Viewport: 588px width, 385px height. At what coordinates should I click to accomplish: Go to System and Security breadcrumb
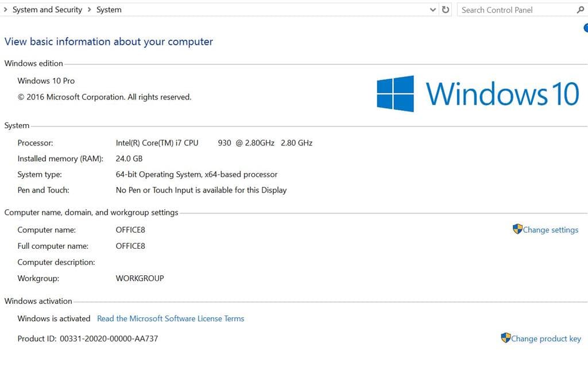click(x=47, y=10)
